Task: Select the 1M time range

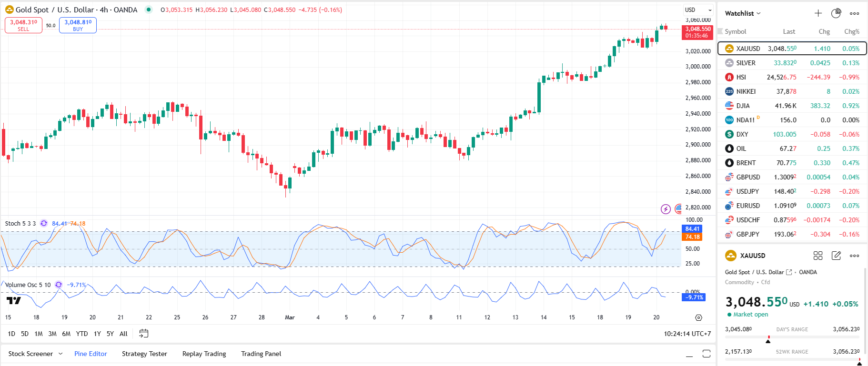Action: (x=39, y=334)
